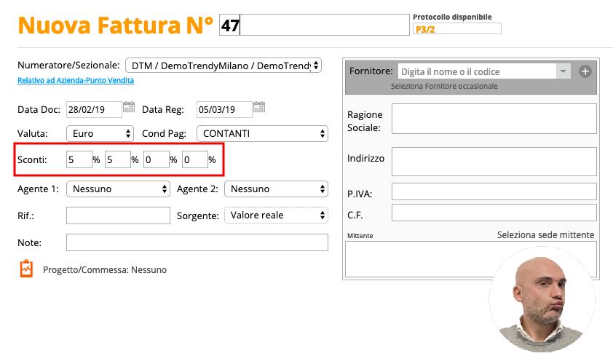The height and width of the screenshot is (364, 613).
Task: Expand the Numeratore/Sezionale dropdown
Action: tap(224, 66)
